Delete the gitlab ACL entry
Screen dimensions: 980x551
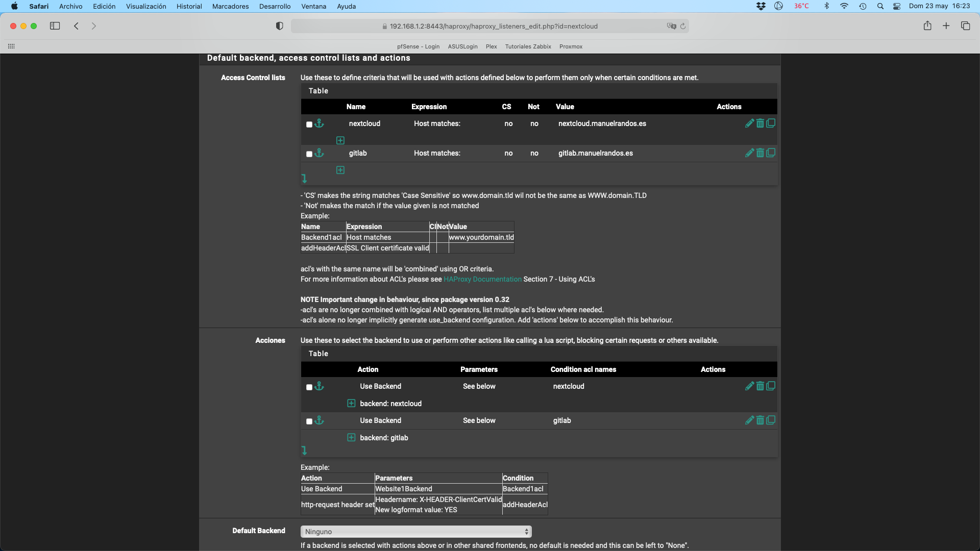(x=760, y=153)
